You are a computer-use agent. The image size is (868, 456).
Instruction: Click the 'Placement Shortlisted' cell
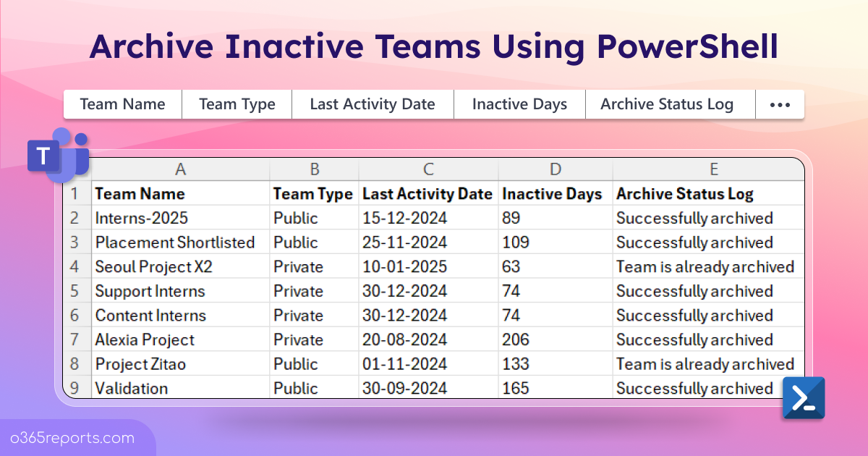click(x=181, y=242)
